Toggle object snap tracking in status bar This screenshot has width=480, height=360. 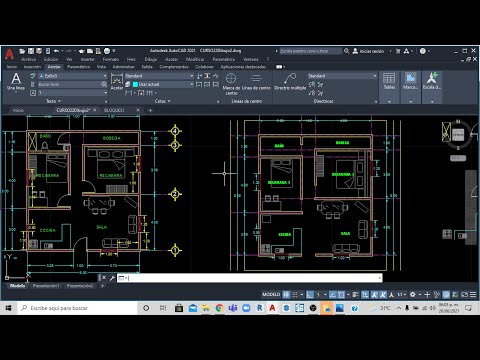pyautogui.click(x=332, y=294)
